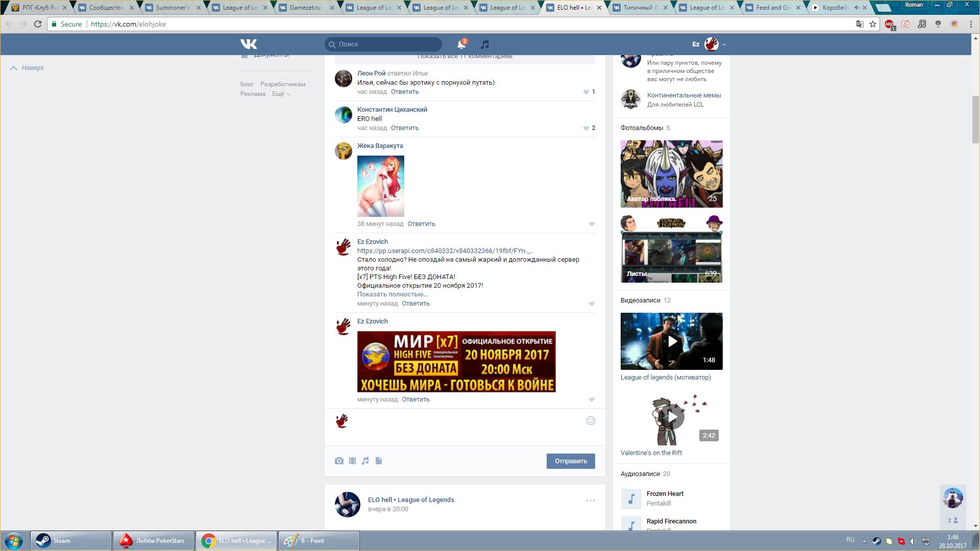Open Константин Циханский's profile

point(392,110)
